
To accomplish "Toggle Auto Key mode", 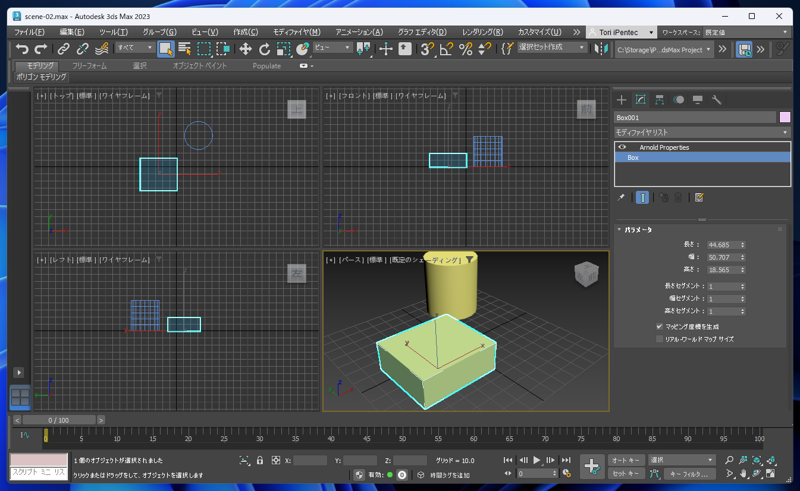I will click(x=626, y=460).
